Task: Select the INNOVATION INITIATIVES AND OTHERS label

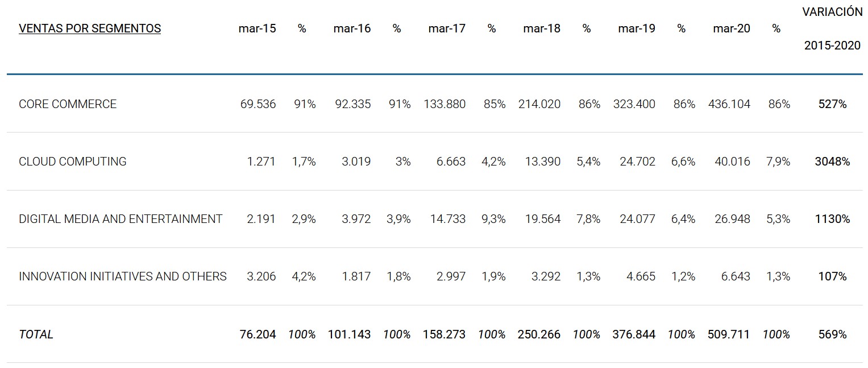Action: 123,276
